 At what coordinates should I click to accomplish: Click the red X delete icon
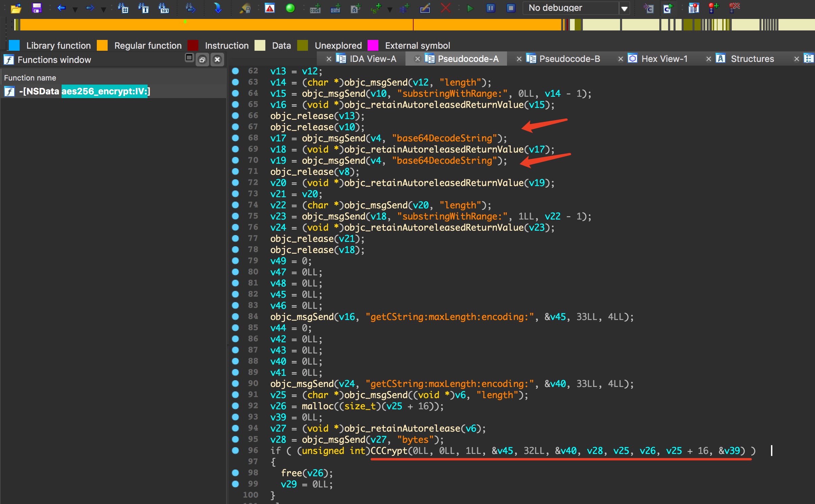point(446,8)
